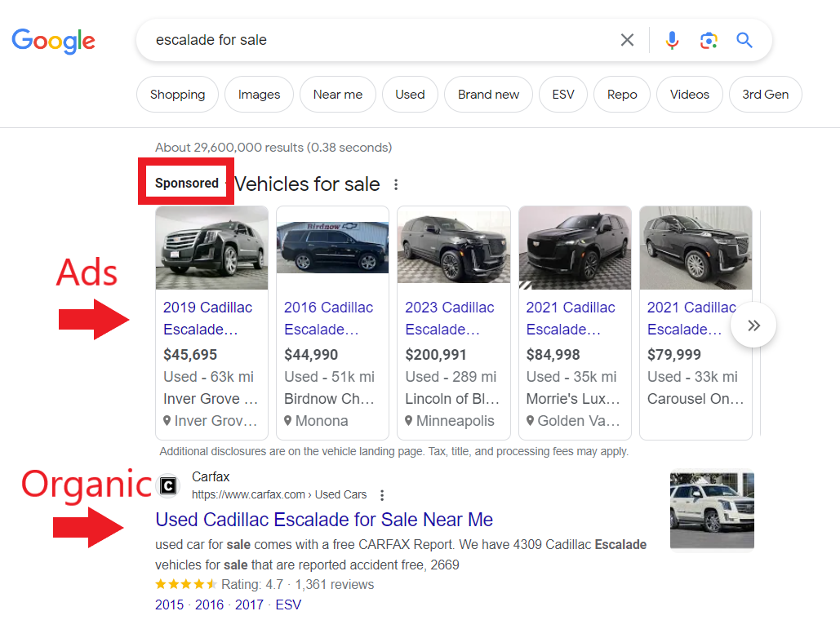Click the 'About 29,600,000 results' text

pos(273,147)
